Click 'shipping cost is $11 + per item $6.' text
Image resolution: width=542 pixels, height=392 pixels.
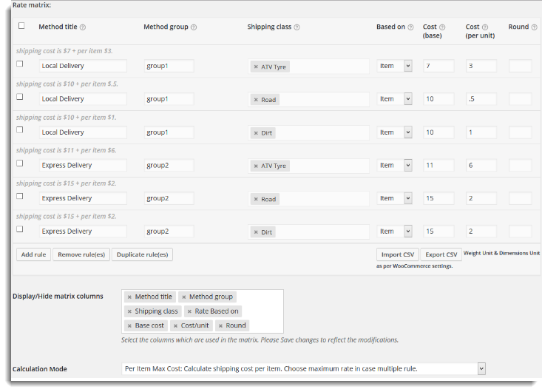click(66, 150)
